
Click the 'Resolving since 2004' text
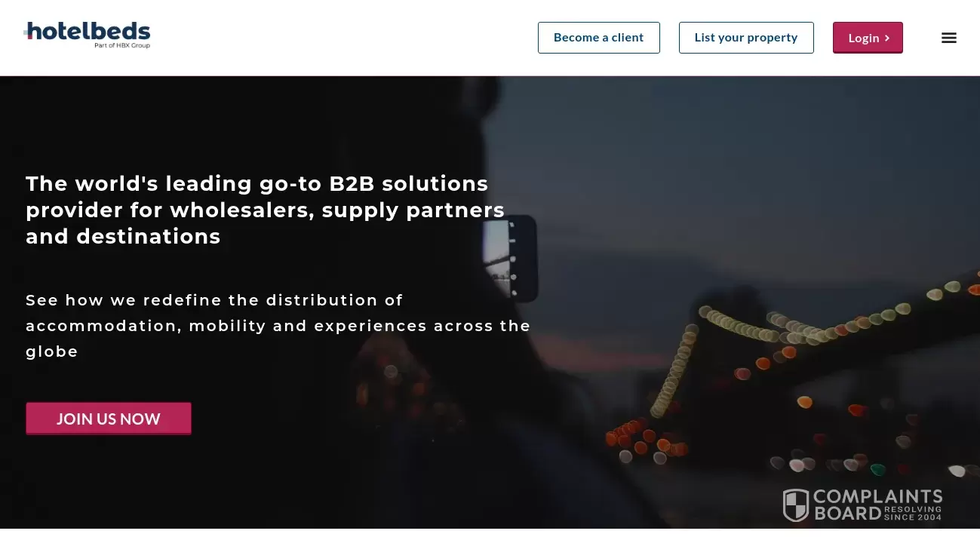pos(913,513)
